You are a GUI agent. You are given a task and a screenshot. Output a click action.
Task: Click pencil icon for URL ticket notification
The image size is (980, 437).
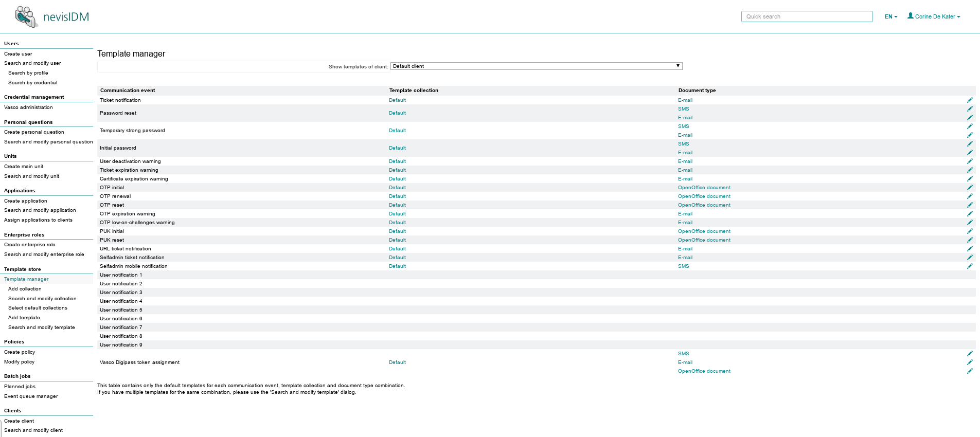point(970,249)
